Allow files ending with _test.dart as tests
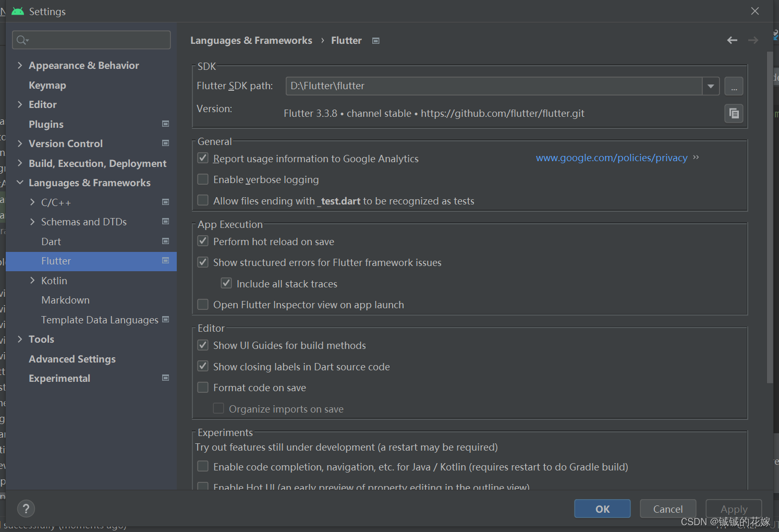Image resolution: width=779 pixels, height=532 pixels. (203, 200)
